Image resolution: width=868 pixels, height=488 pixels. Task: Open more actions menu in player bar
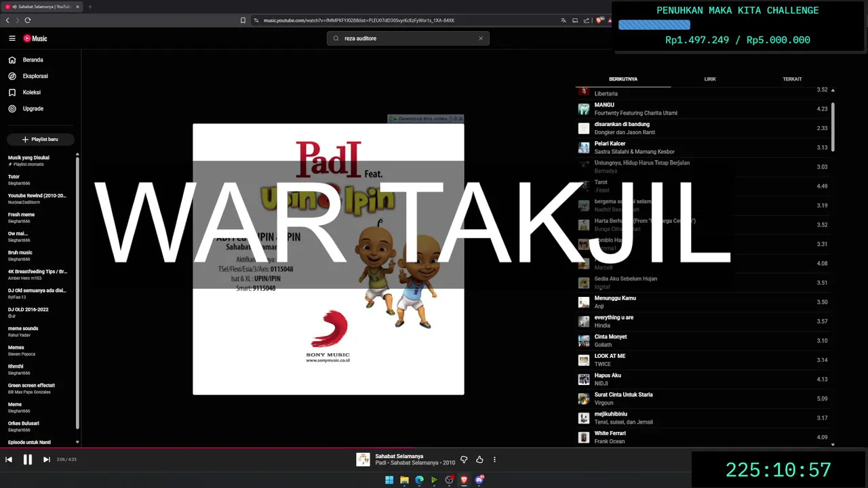494,460
